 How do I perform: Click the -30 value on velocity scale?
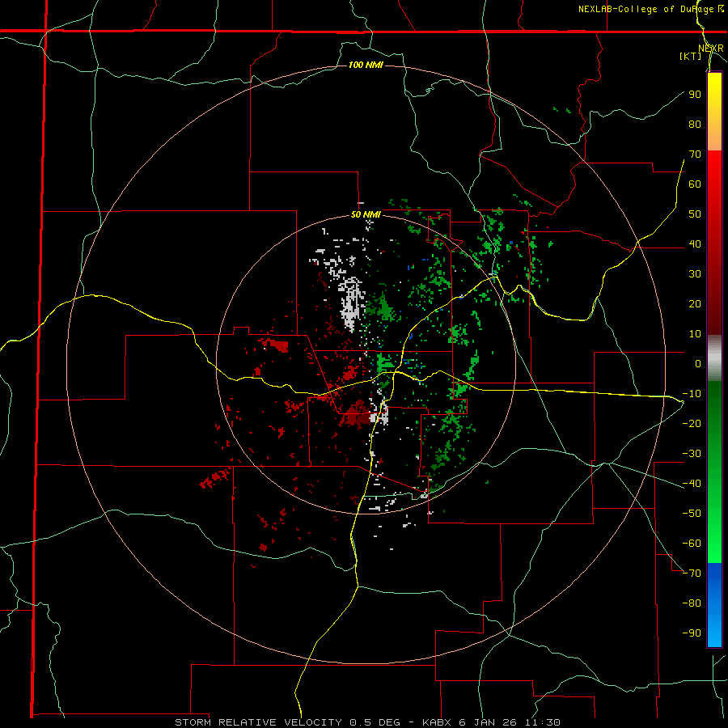click(692, 454)
